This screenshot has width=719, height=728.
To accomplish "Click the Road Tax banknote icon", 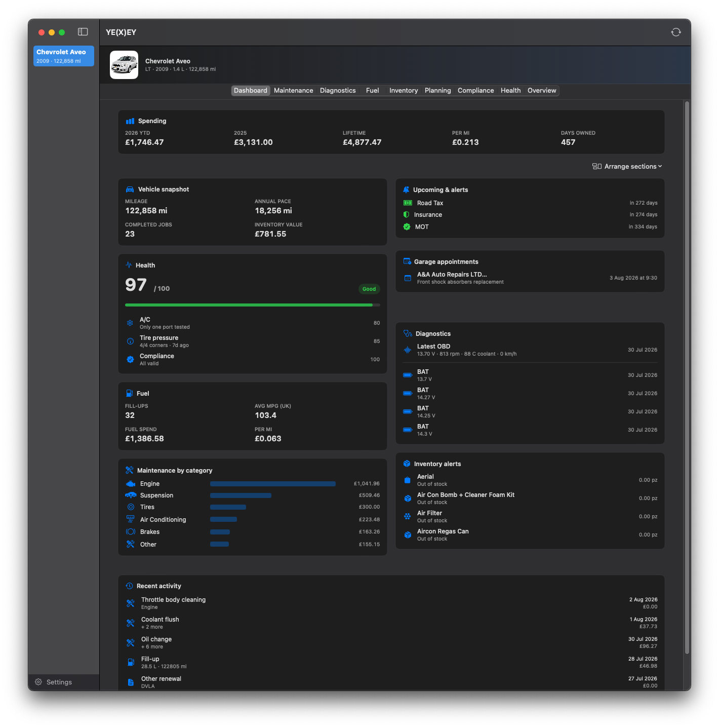I will pyautogui.click(x=408, y=203).
